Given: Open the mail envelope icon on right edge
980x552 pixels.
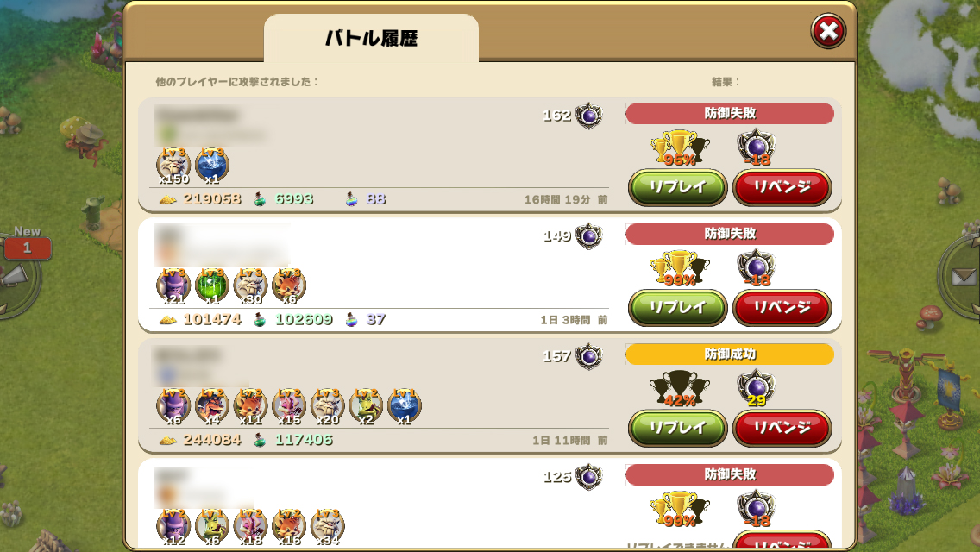Looking at the screenshot, I should 961,276.
